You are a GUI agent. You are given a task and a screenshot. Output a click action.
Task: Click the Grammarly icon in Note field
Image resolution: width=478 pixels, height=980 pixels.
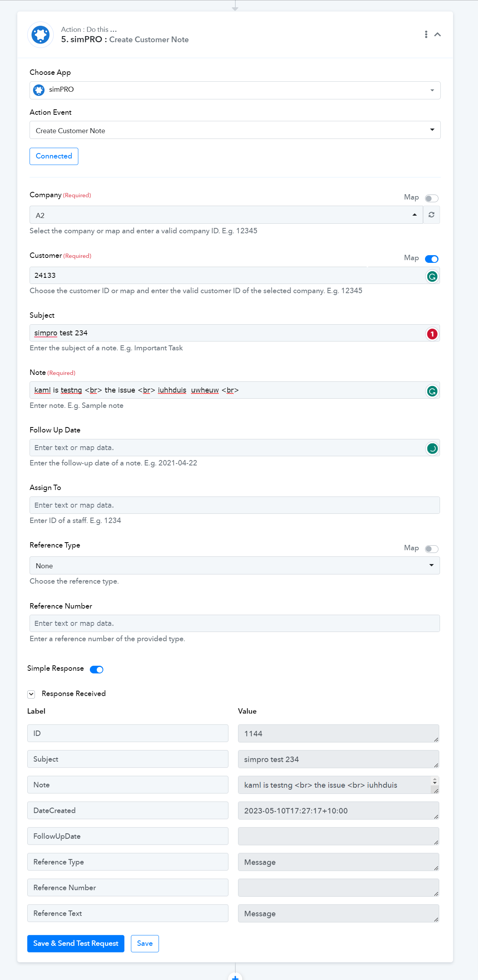click(432, 391)
